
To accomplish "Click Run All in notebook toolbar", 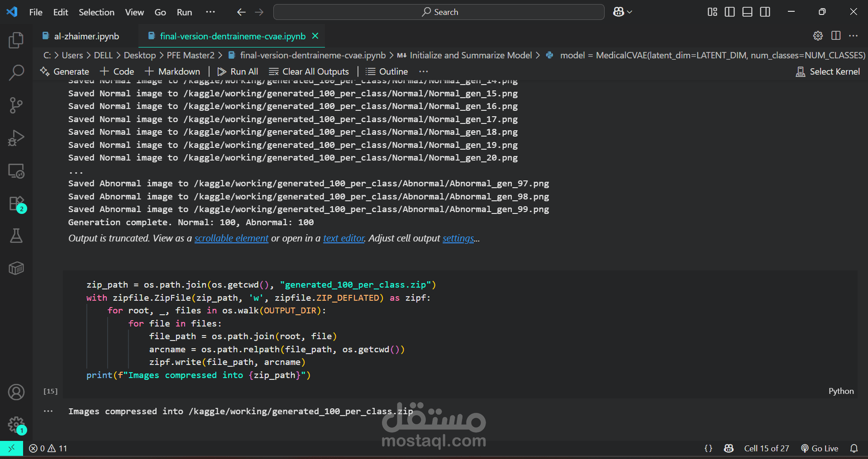I will tap(238, 71).
